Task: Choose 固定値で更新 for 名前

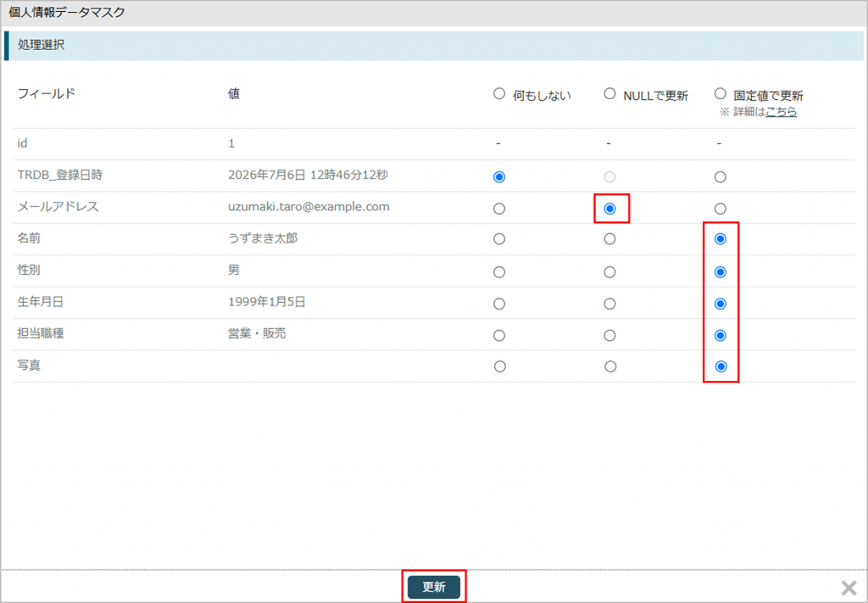Action: [721, 239]
